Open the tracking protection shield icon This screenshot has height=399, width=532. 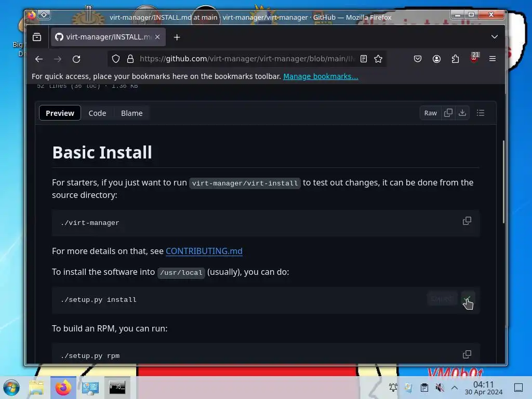(x=116, y=59)
